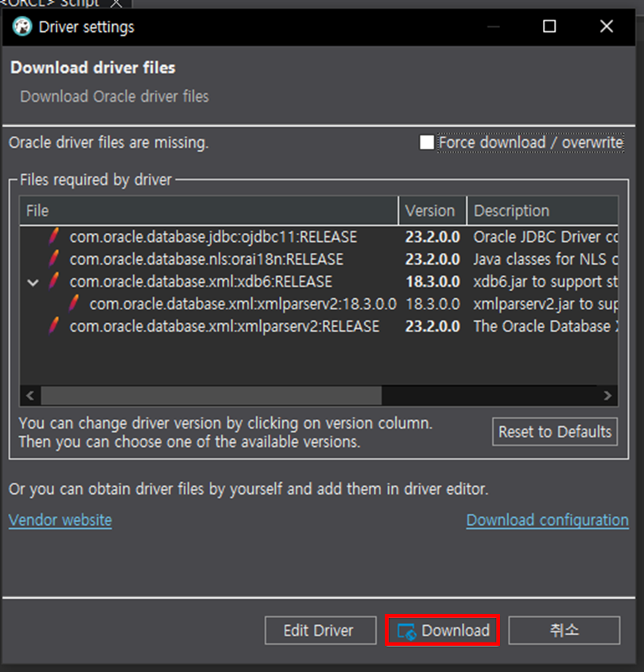Select the xmlparserv2:18.3.0.0 child row

point(319,304)
